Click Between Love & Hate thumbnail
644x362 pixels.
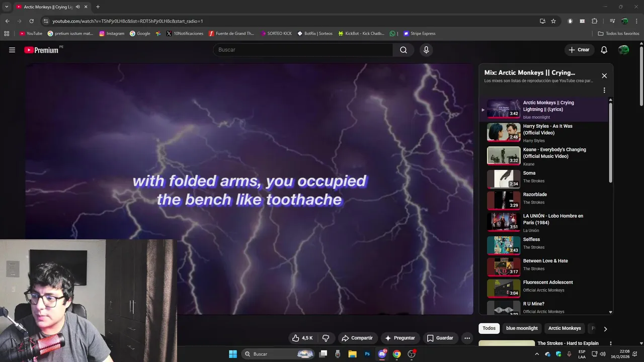click(x=504, y=266)
